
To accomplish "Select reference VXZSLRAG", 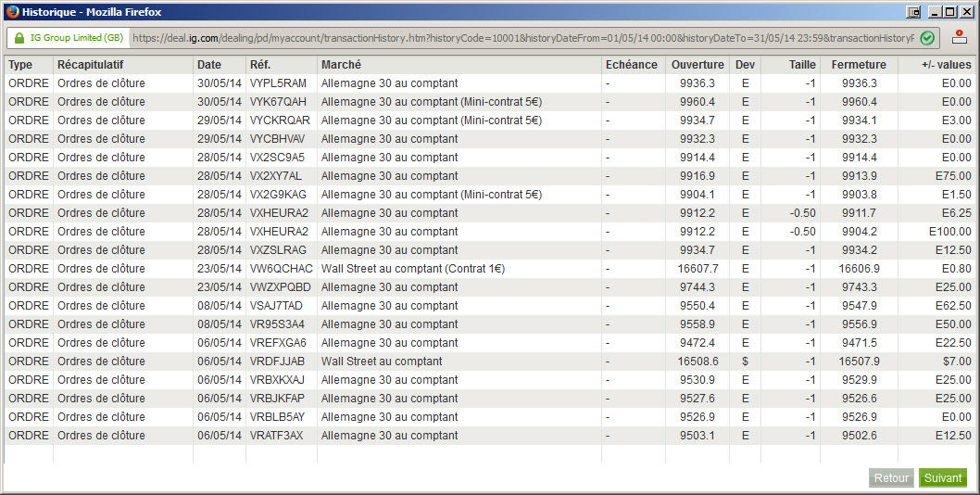I will 278,249.
